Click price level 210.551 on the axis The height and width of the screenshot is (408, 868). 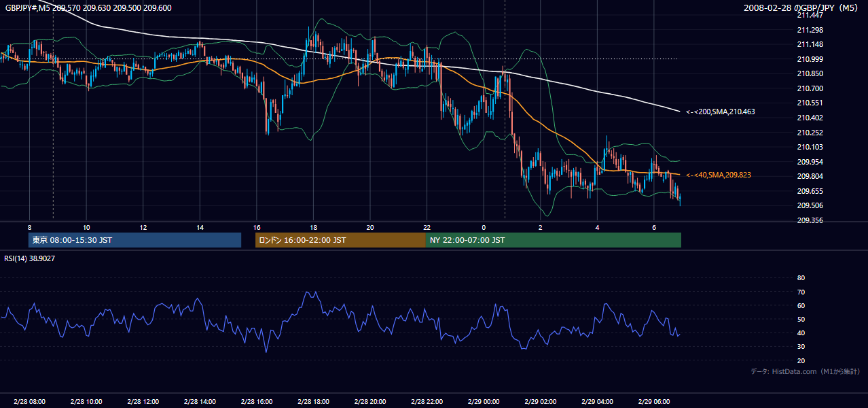[x=810, y=103]
